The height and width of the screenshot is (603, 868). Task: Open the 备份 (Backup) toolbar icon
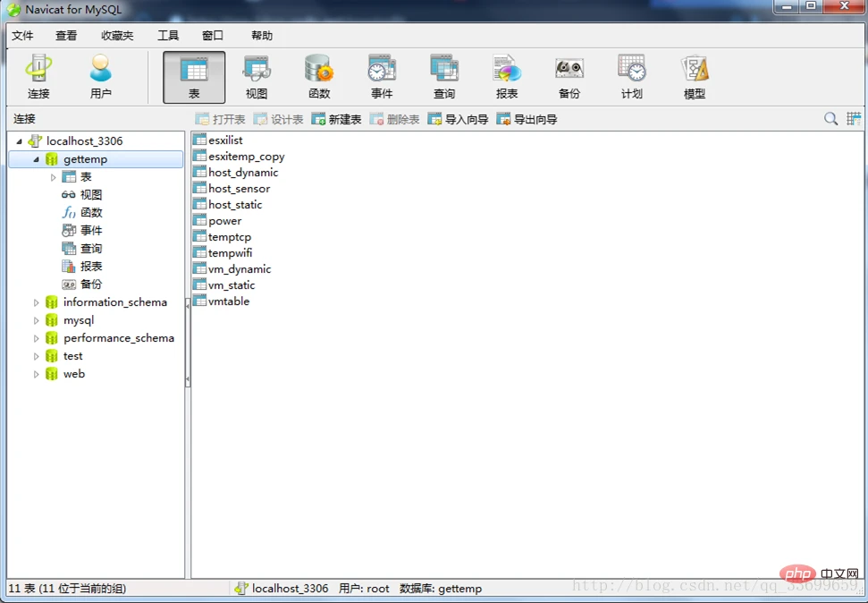click(x=569, y=78)
